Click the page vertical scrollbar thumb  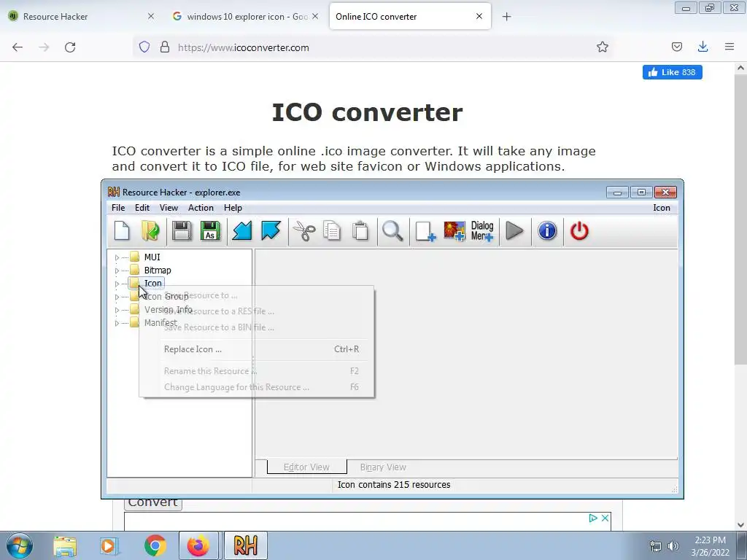pos(740,219)
